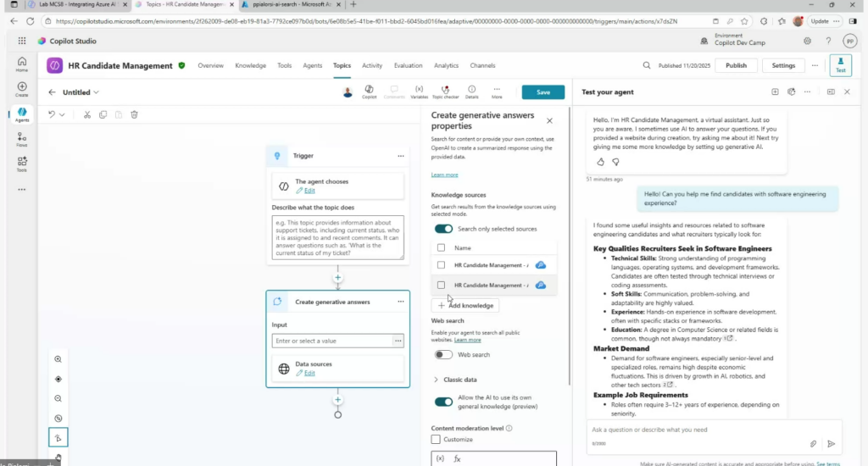
Task: Open the Untitled topic name dropdown
Action: tap(96, 92)
